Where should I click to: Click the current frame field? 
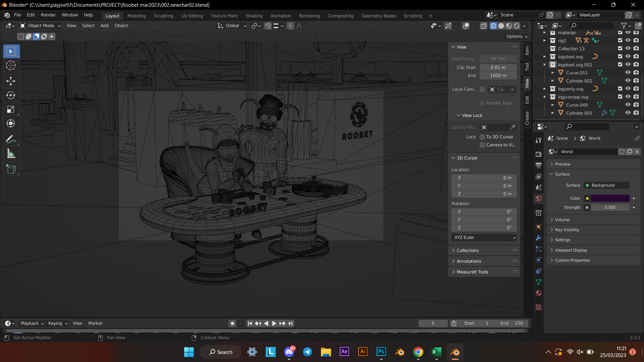tap(433, 323)
